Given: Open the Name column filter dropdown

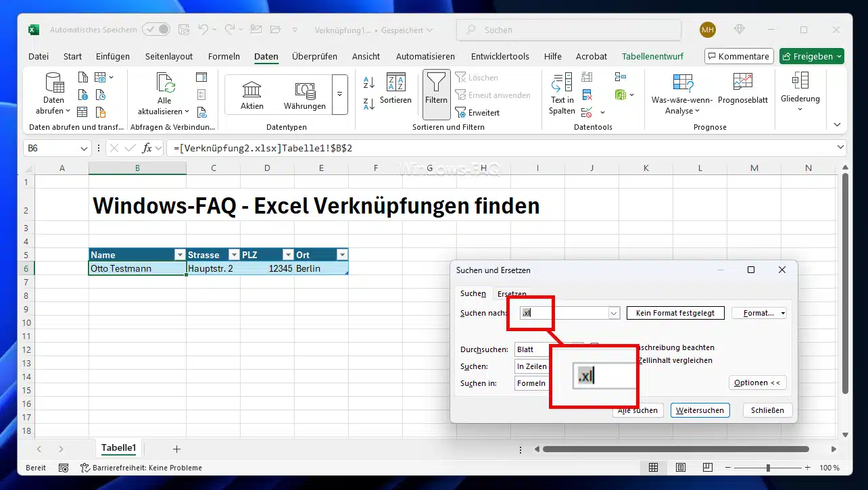Looking at the screenshot, I should pos(179,255).
